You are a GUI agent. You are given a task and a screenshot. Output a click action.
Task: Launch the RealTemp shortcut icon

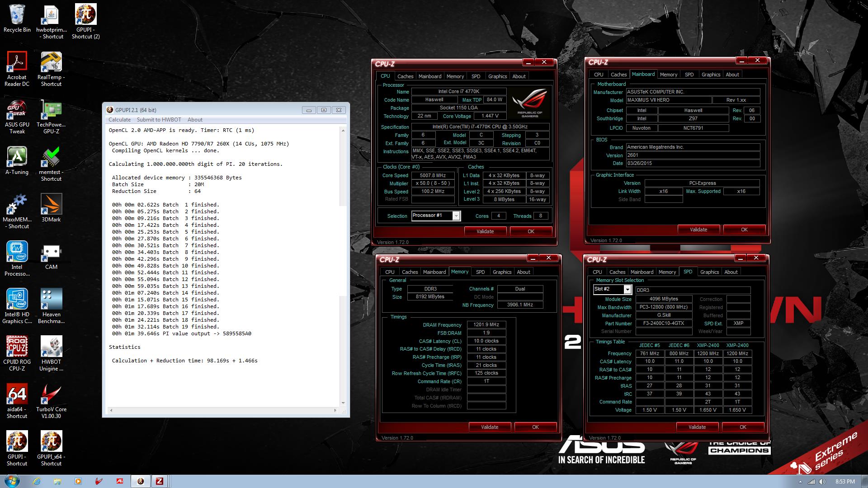click(51, 69)
